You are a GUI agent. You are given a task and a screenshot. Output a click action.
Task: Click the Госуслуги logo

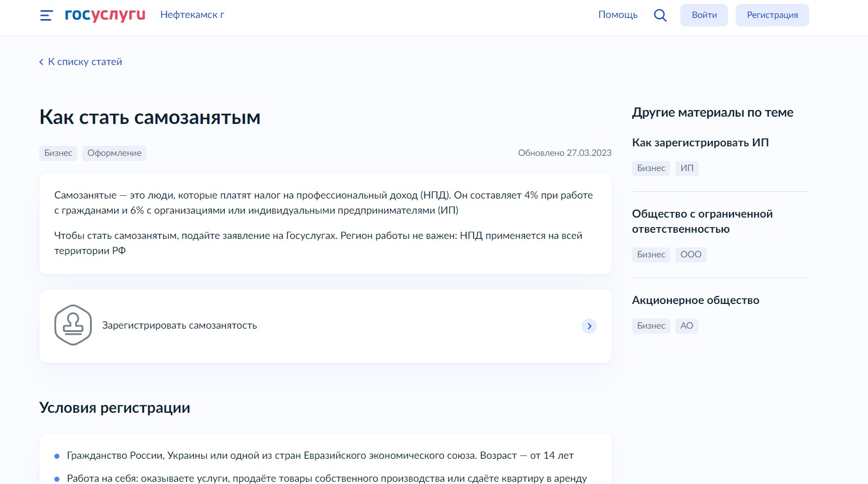pyautogui.click(x=104, y=15)
